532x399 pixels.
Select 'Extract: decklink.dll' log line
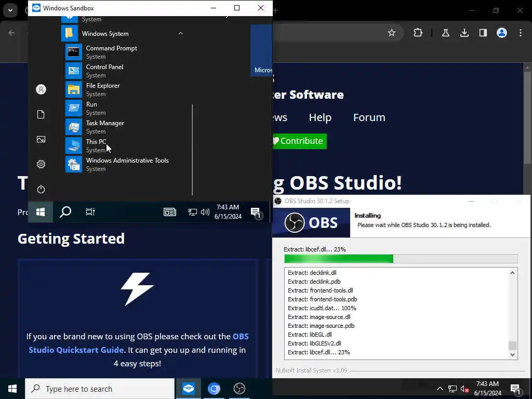click(x=312, y=273)
